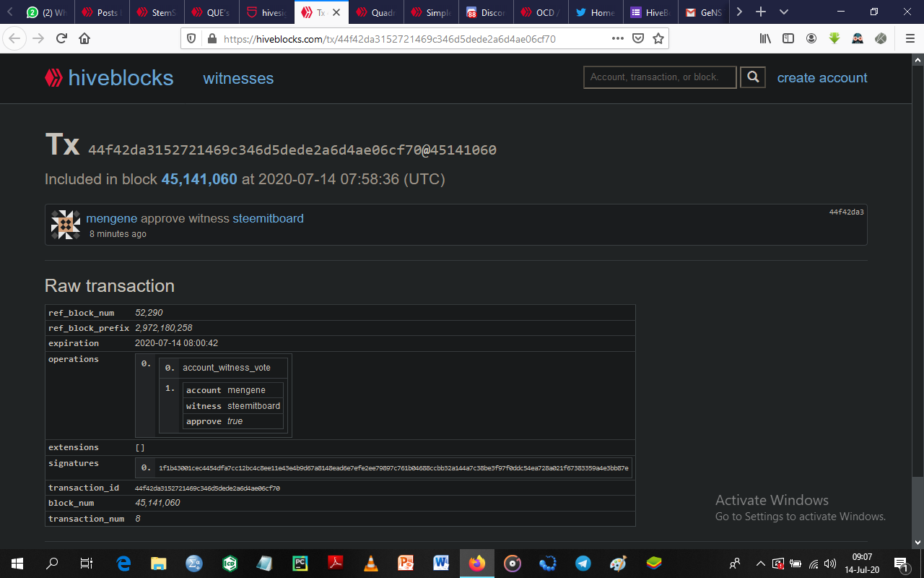Open the witnesses page
924x578 pixels.
[238, 78]
